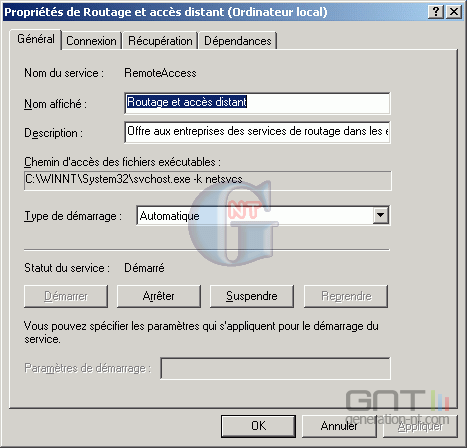Click the Paramètres de démarrage field
Viewport: 467px width, 448px height.
275,368
